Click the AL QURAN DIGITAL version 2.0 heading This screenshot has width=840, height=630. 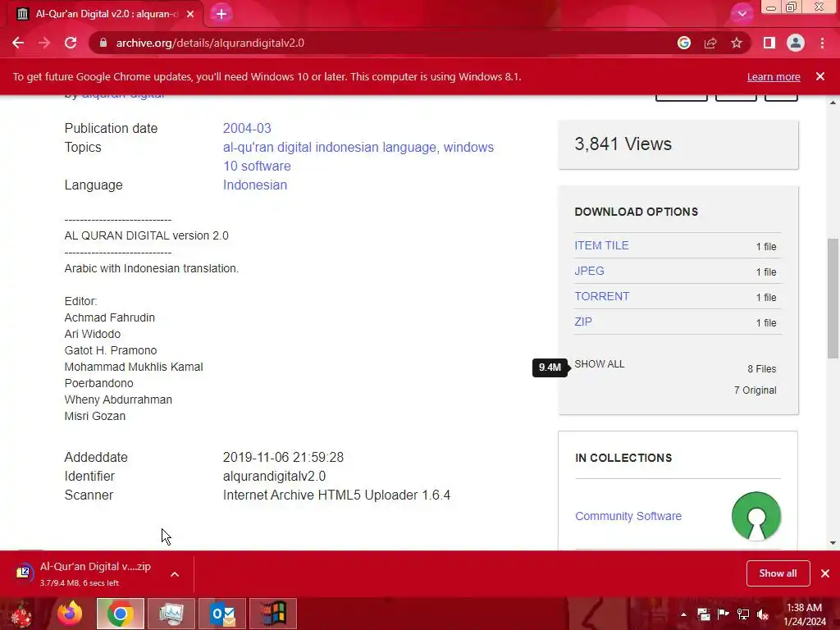coord(146,235)
